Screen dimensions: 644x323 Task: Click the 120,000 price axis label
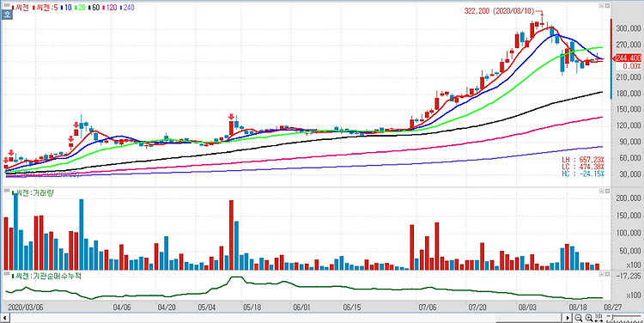coord(628,125)
